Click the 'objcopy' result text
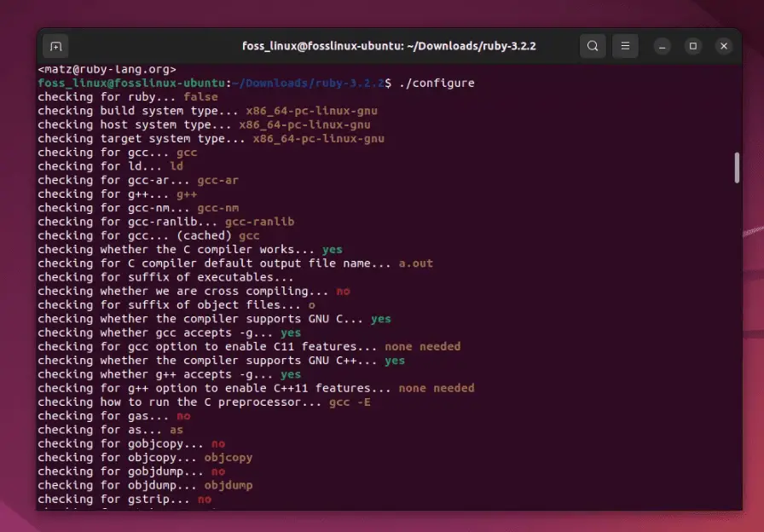This screenshot has height=532, width=764. click(x=228, y=458)
